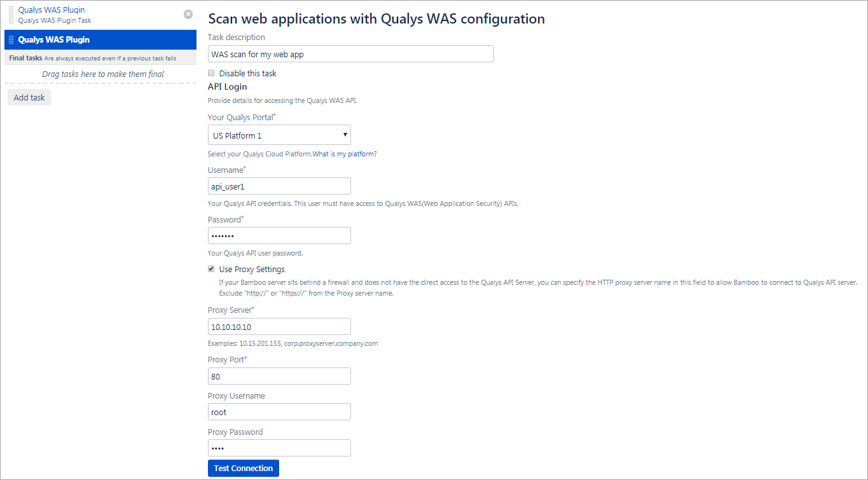Click into the Password field
Viewport: 868px width, 480px height.
[x=279, y=235]
